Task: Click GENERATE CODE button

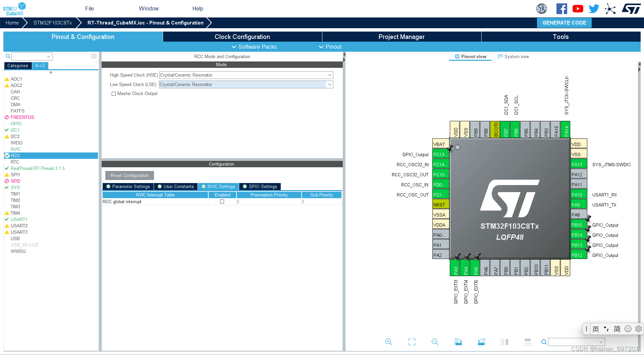Action: (x=564, y=23)
